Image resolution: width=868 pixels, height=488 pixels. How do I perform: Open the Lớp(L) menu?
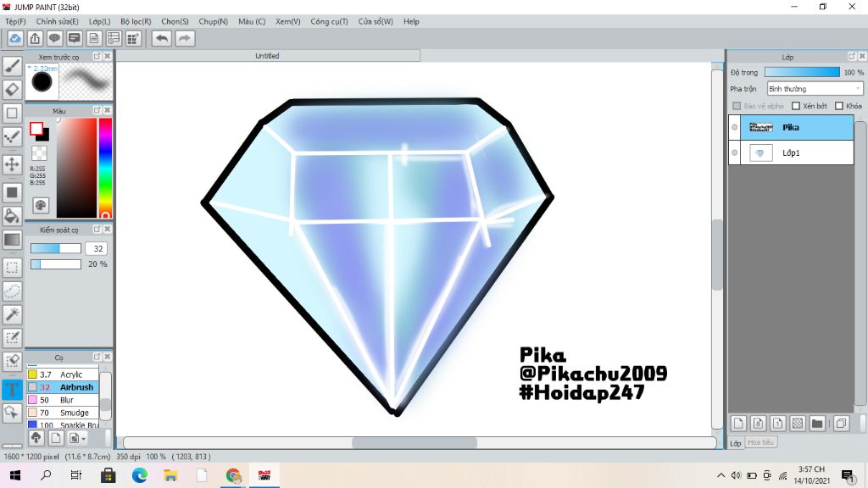coord(100,21)
